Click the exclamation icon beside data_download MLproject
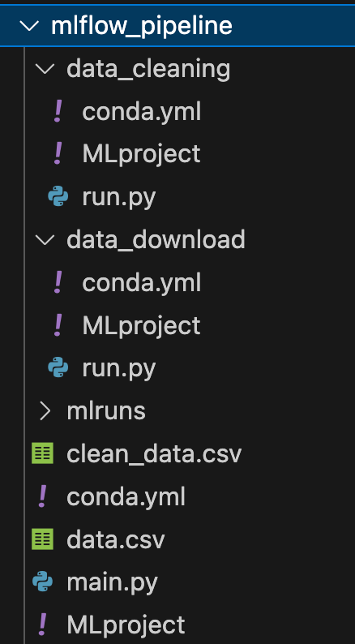 coord(58,325)
